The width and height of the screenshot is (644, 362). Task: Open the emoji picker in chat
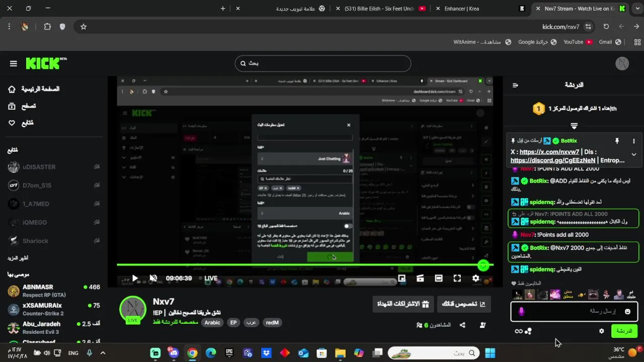point(627,312)
